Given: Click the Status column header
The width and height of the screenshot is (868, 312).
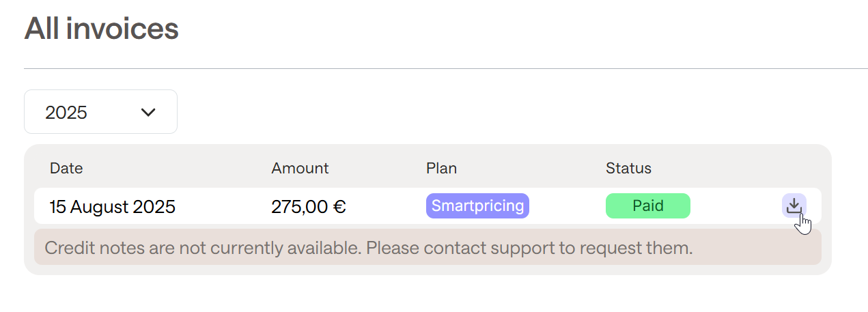Looking at the screenshot, I should [628, 168].
